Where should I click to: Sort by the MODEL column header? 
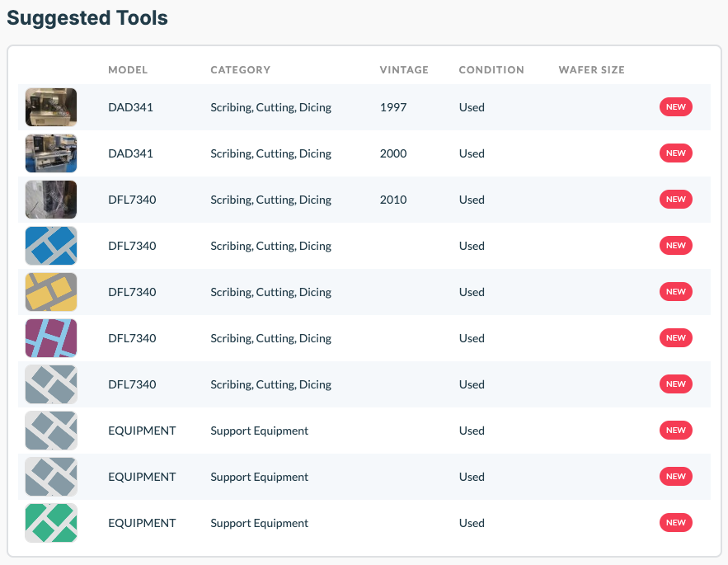point(128,69)
